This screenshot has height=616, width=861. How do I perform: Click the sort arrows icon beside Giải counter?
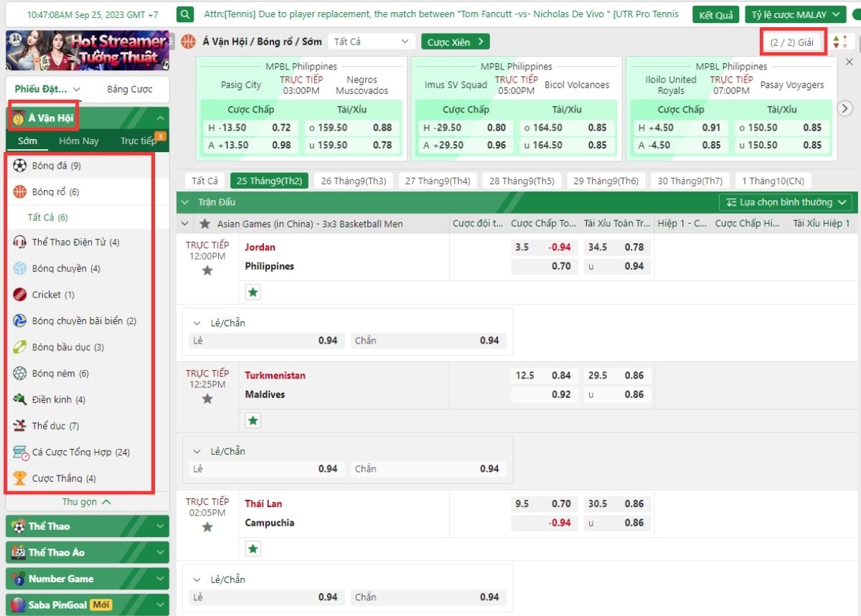[840, 42]
